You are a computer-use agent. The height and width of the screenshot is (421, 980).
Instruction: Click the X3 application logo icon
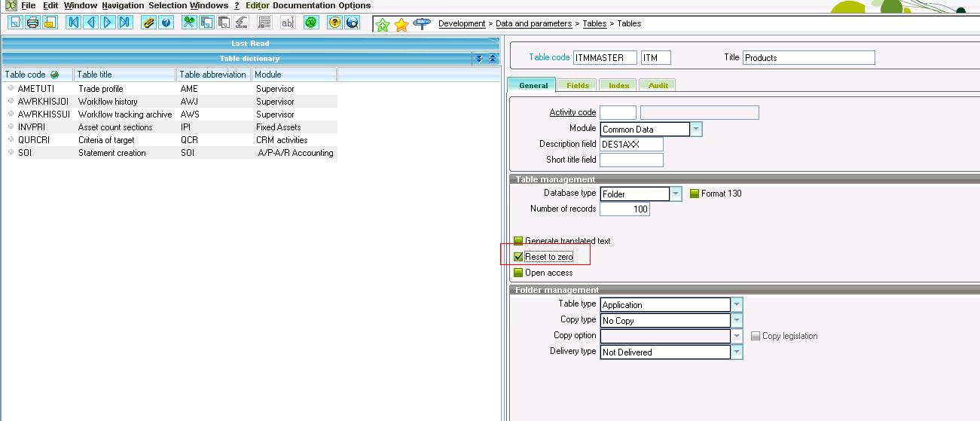[x=11, y=5]
